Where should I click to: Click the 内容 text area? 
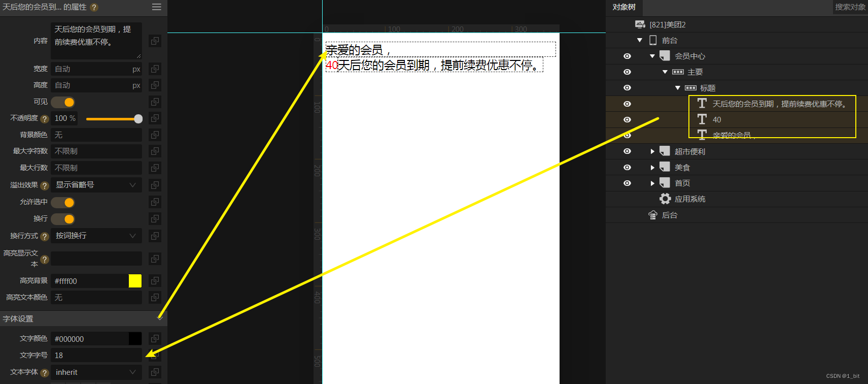[x=96, y=41]
